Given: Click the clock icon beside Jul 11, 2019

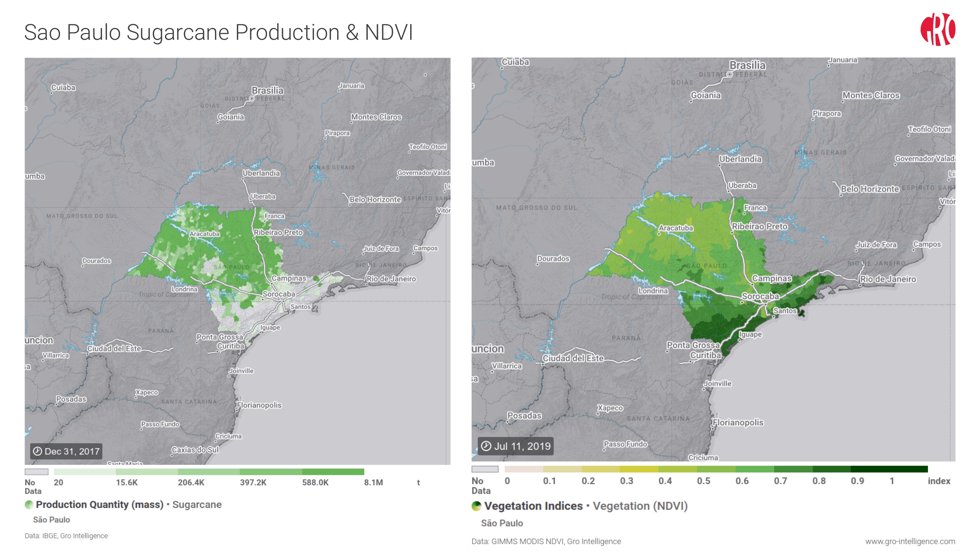Looking at the screenshot, I should pyautogui.click(x=486, y=446).
